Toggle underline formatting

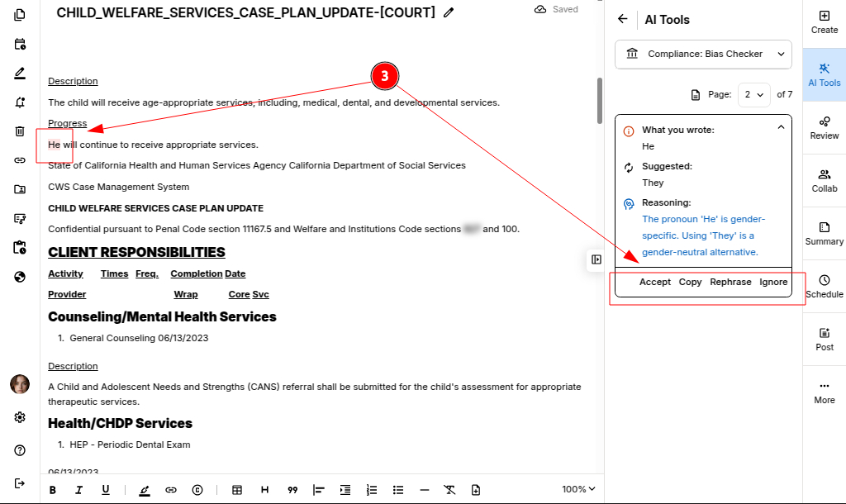coord(106,490)
